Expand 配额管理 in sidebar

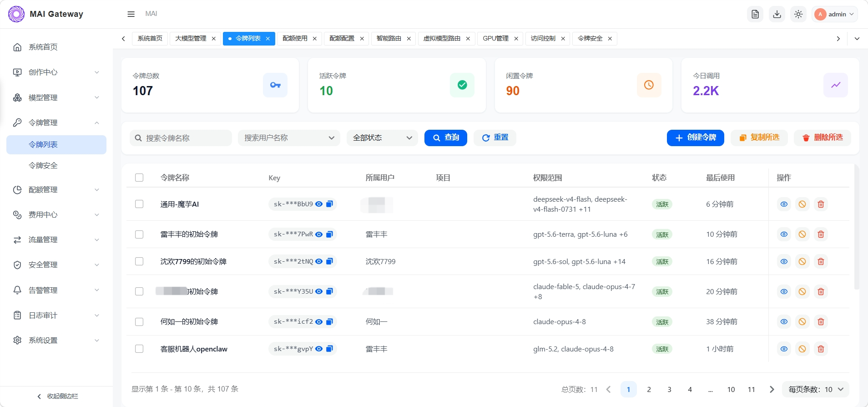coord(56,190)
